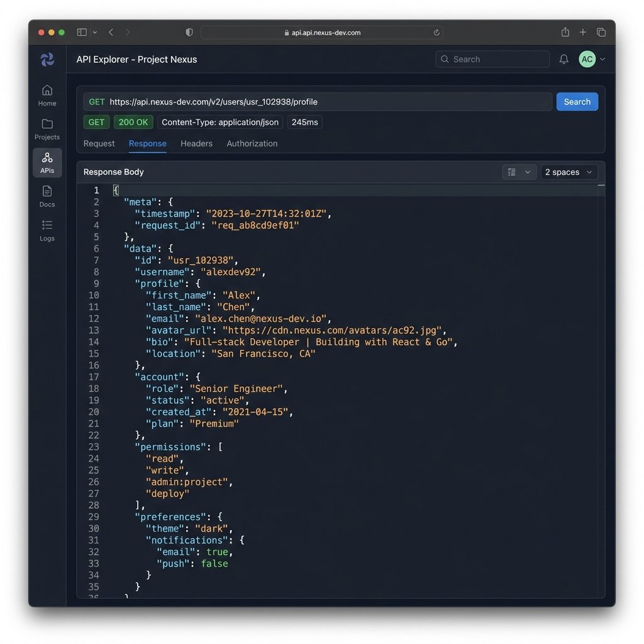Click the bio value text
Image resolution: width=644 pixels, height=644 pixels.
pyautogui.click(x=318, y=342)
